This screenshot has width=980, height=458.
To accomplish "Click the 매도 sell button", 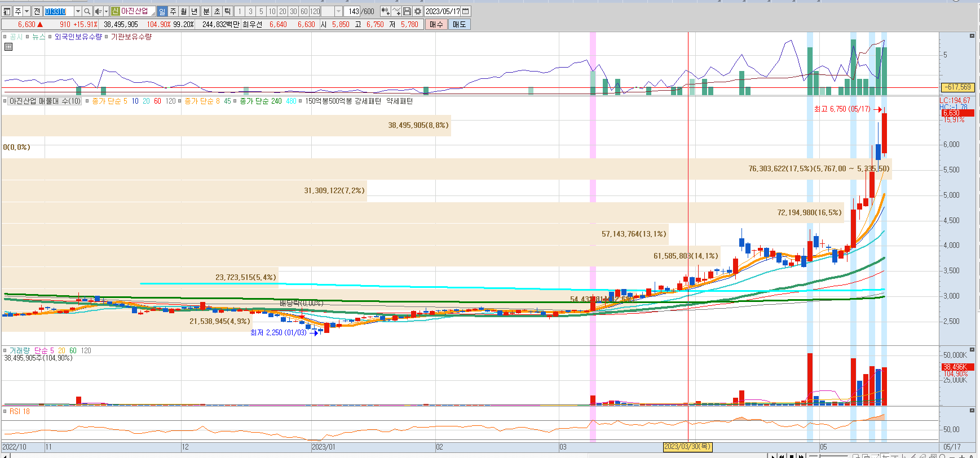I will click(460, 24).
